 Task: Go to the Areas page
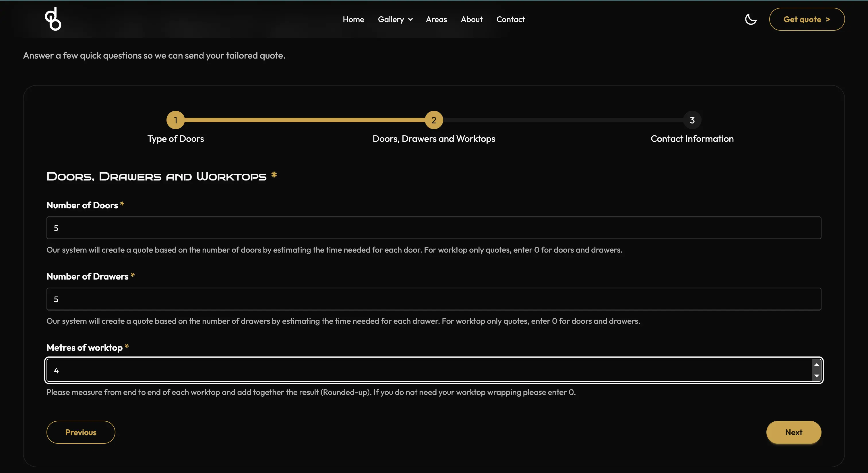coord(436,19)
